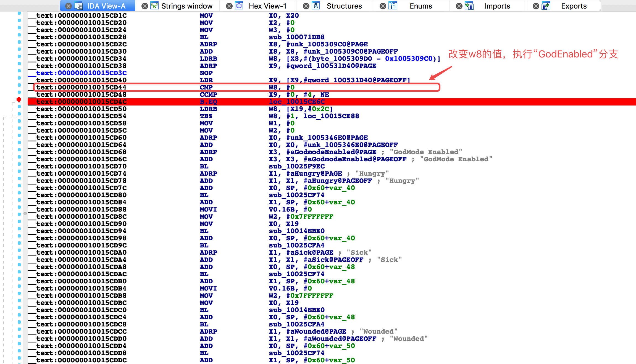The width and height of the screenshot is (636, 364).
Task: Switch to the Structures tab
Action: [344, 6]
